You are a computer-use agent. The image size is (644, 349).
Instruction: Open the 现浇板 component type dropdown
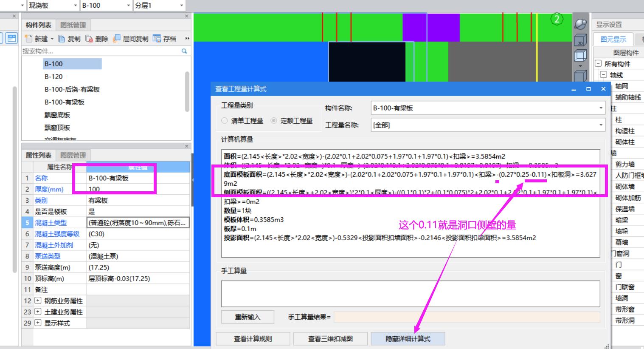[76, 6]
